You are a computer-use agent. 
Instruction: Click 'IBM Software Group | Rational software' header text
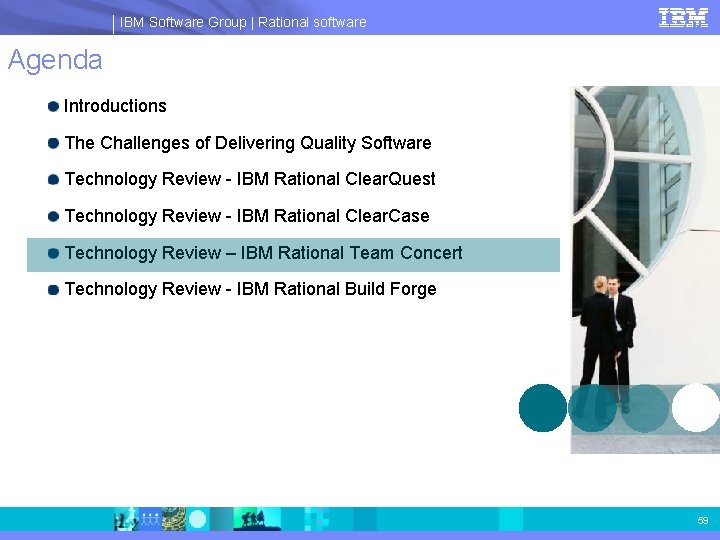(243, 22)
